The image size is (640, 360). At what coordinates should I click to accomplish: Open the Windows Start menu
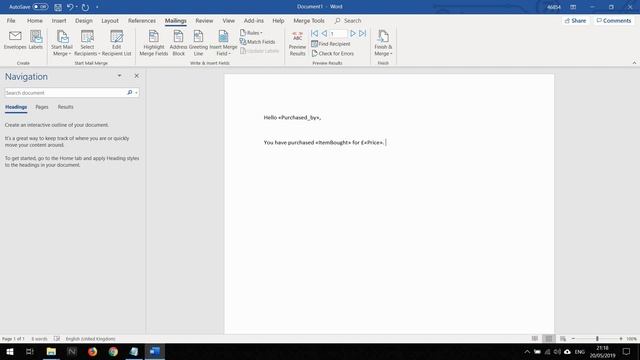click(10, 352)
